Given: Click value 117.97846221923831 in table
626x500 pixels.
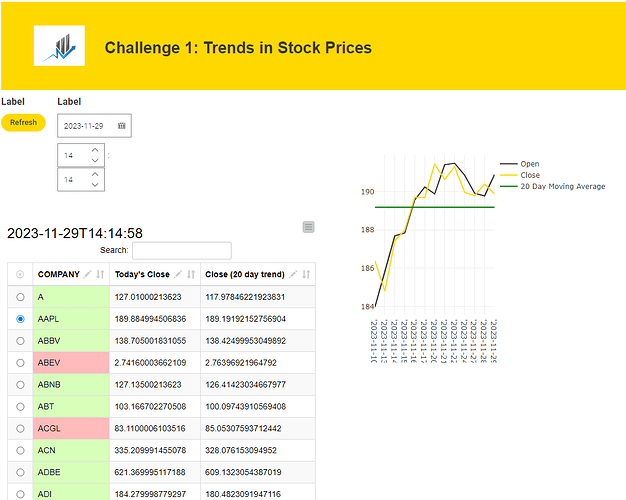Looking at the screenshot, I should tap(245, 297).
